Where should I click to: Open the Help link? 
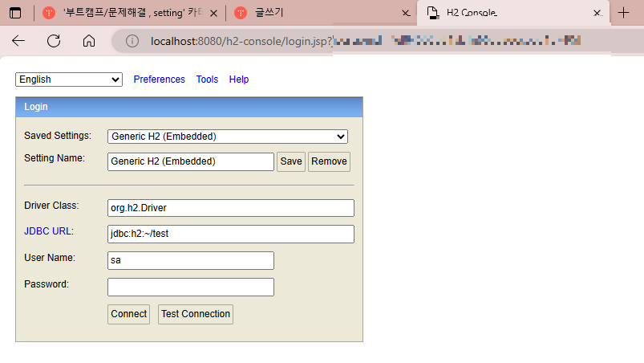tap(239, 80)
